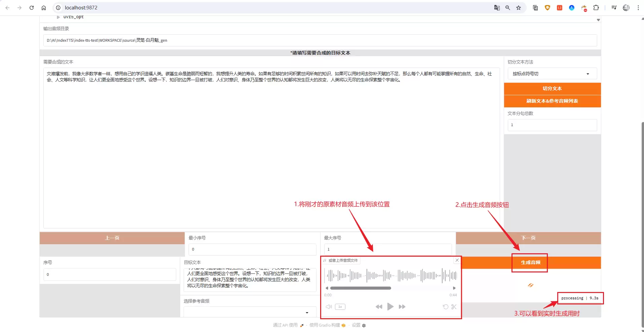Trim audio using the scissors icon
The width and height of the screenshot is (644, 332).
[x=454, y=306]
